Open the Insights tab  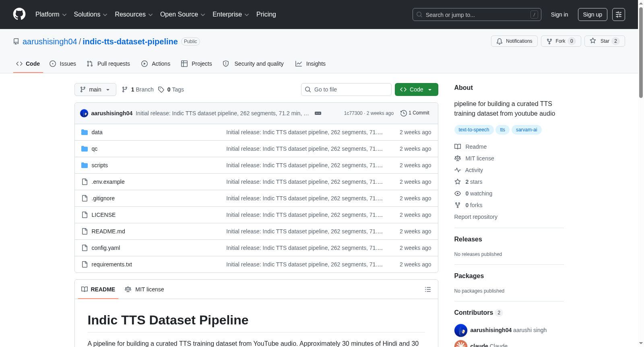click(310, 64)
